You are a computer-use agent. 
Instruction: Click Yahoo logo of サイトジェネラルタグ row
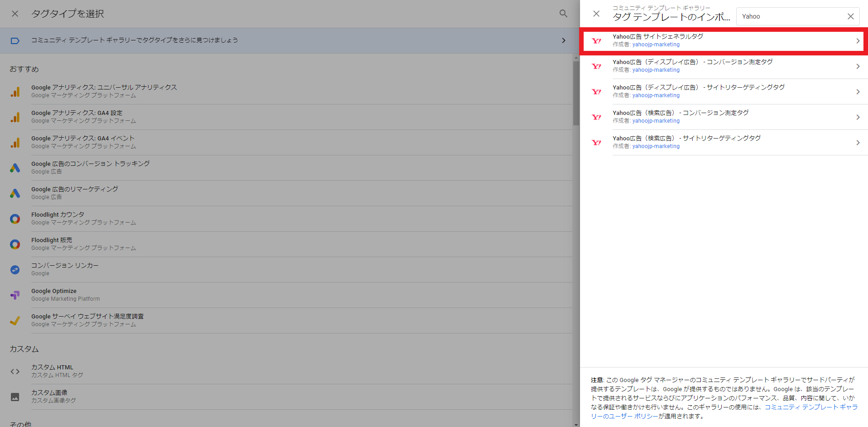click(x=597, y=41)
